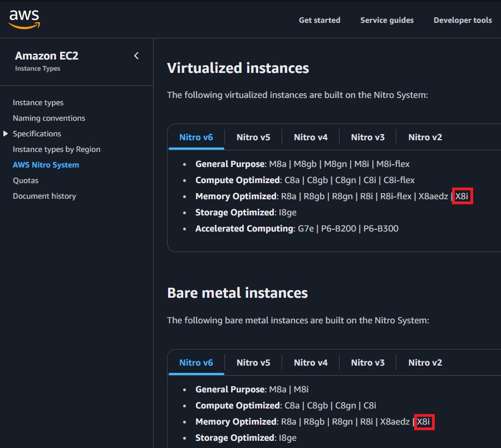Image resolution: width=501 pixels, height=448 pixels.
Task: Select Nitro v4 tab under Virtualized instances
Action: [x=311, y=137]
